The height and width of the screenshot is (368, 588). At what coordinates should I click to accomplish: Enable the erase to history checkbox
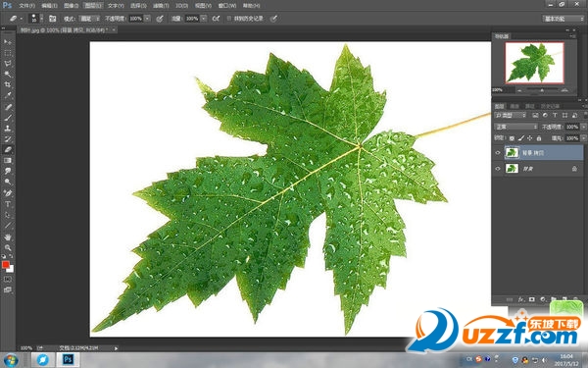[x=229, y=18]
